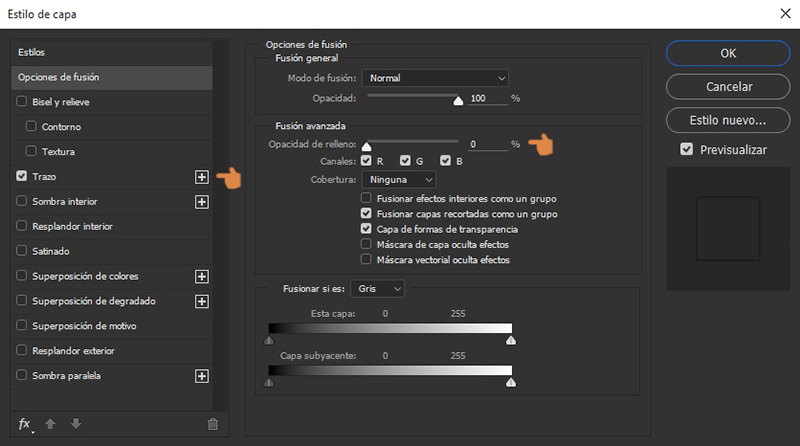Screen dimensions: 800x446
Task: Open the Trazo settings row
Action: click(x=112, y=177)
